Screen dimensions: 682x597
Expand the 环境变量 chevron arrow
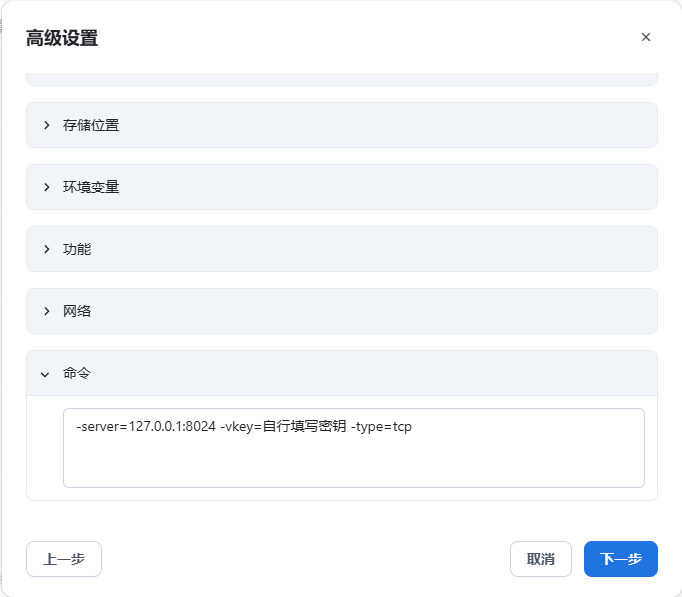pyautogui.click(x=46, y=187)
